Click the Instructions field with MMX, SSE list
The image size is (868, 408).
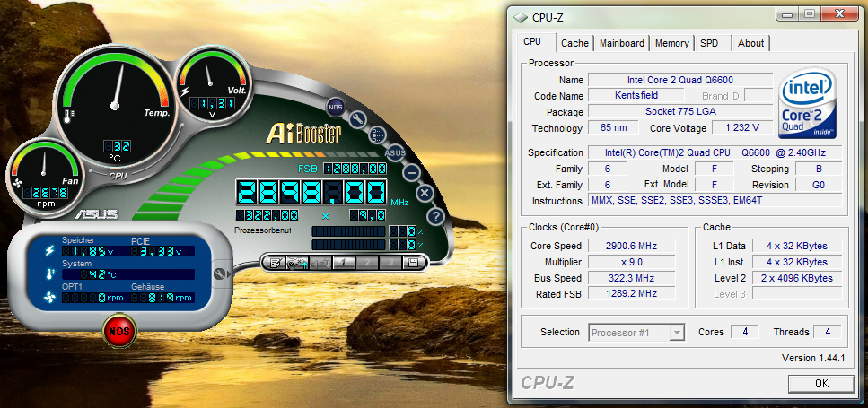tap(715, 201)
